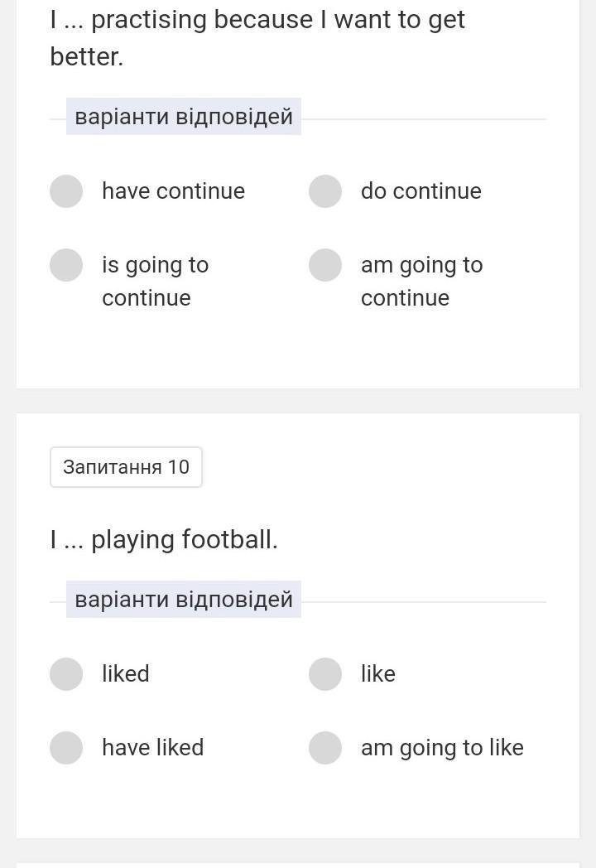Viewport: 596px width, 868px height.
Task: Click the "is going to continue" answer text
Action: pos(155,281)
